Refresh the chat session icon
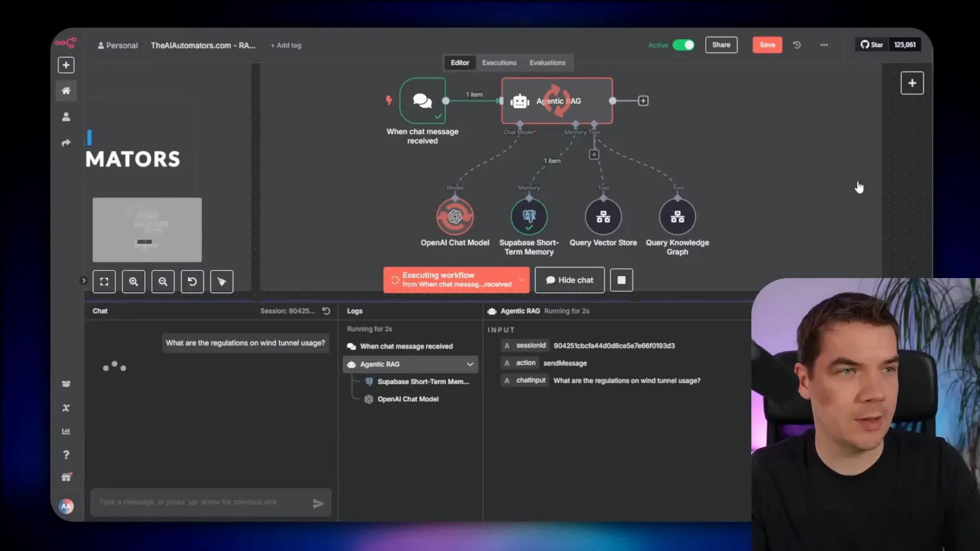The image size is (980, 551). tap(327, 311)
